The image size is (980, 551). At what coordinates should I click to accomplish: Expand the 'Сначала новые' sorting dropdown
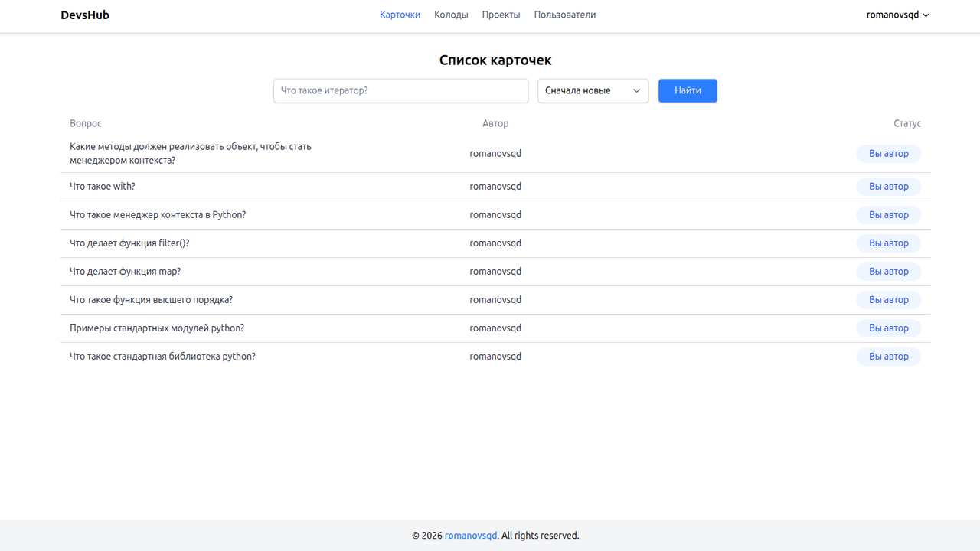click(593, 90)
